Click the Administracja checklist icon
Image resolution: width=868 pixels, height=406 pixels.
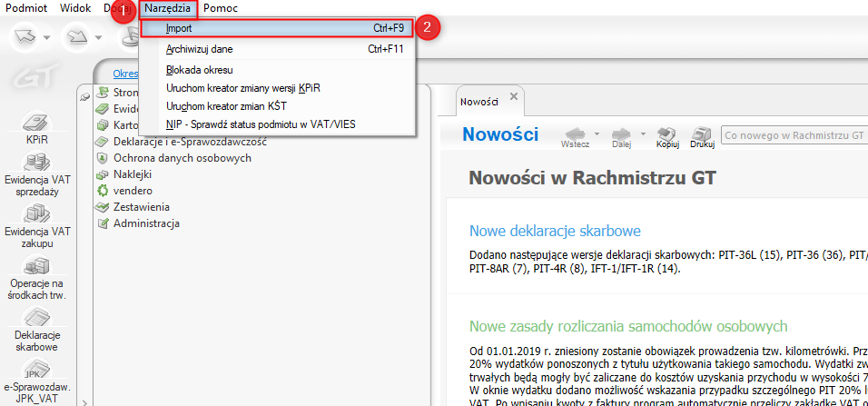tap(103, 223)
